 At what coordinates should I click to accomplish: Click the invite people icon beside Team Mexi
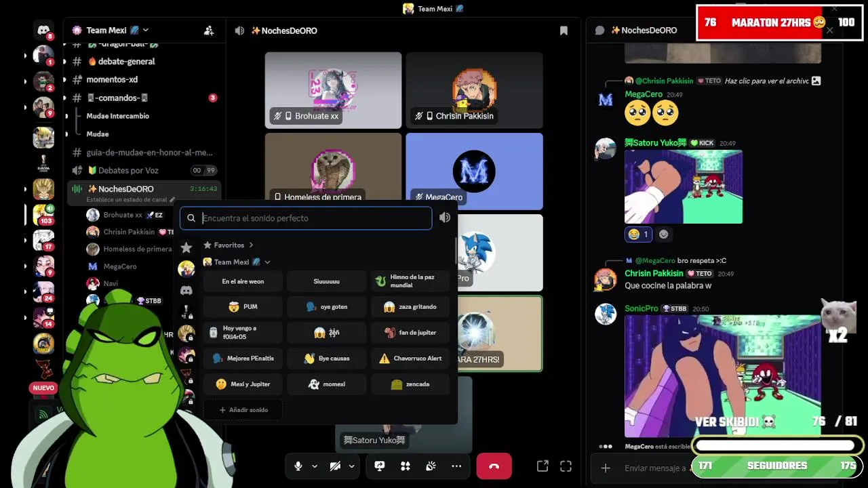click(x=209, y=30)
